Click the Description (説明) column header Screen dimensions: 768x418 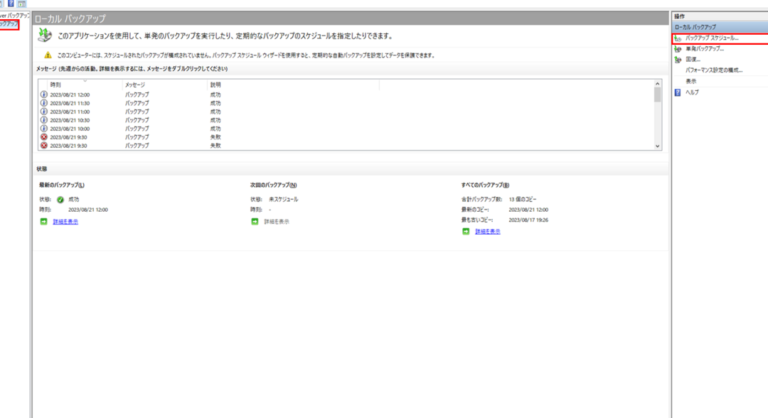point(216,85)
